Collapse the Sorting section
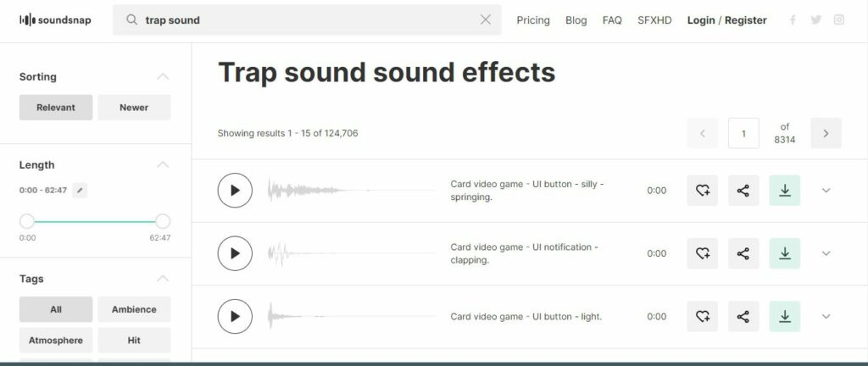Image resolution: width=868 pixels, height=366 pixels. click(x=163, y=76)
